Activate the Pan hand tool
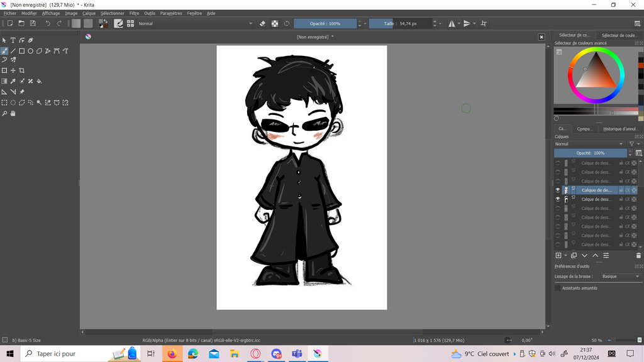644x362 pixels. tap(13, 114)
